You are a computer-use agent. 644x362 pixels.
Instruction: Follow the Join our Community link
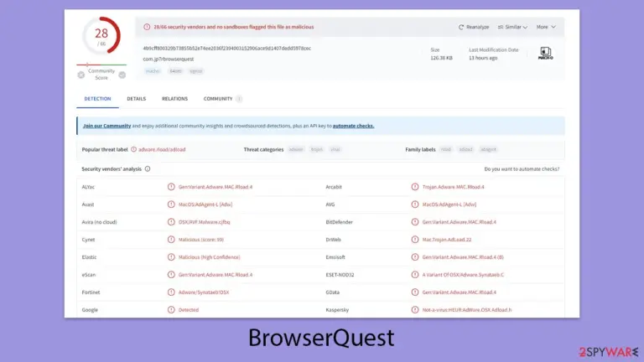pyautogui.click(x=106, y=126)
